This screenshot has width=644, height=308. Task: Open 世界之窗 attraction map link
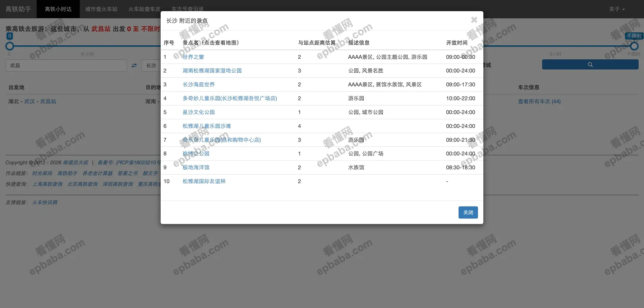coord(193,57)
